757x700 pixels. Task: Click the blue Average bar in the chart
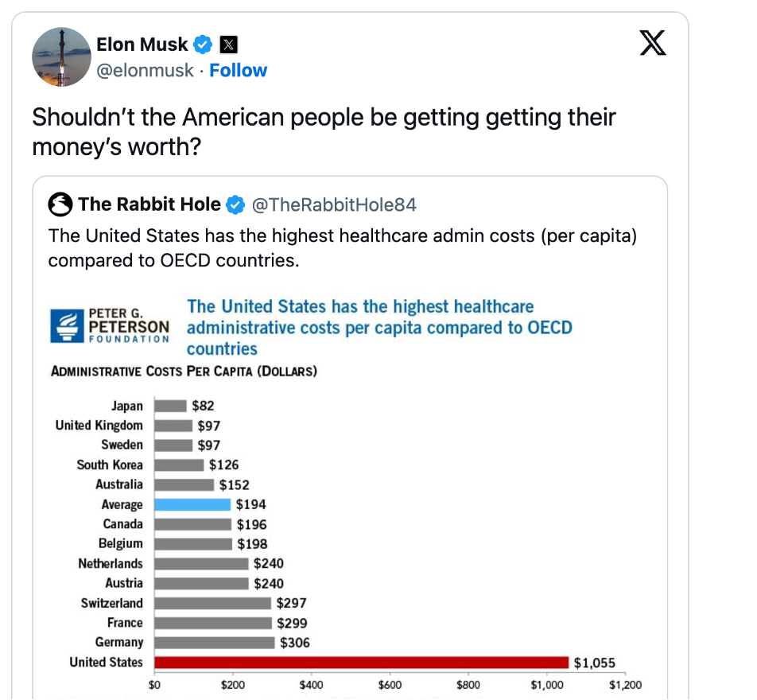[192, 504]
